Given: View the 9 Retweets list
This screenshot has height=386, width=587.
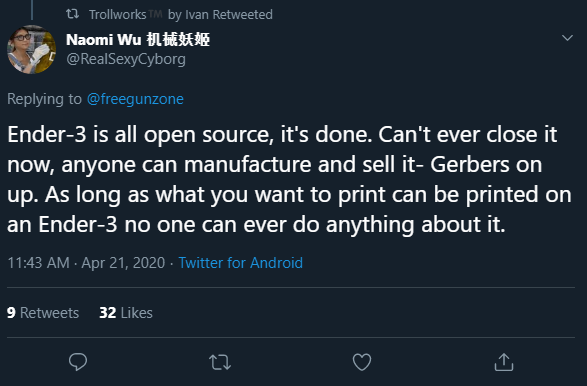Looking at the screenshot, I should 43,313.
